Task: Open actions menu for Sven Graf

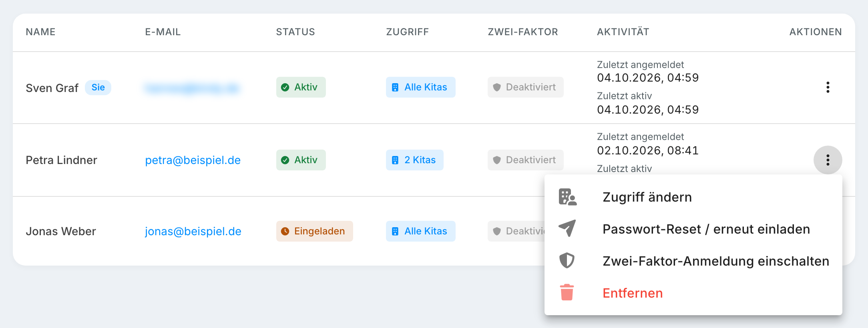Action: point(828,87)
